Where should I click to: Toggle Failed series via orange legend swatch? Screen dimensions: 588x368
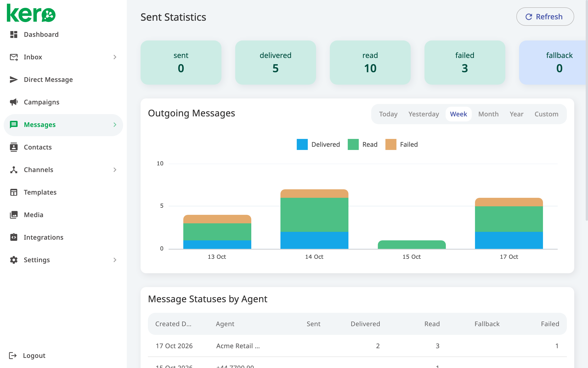[x=391, y=145]
